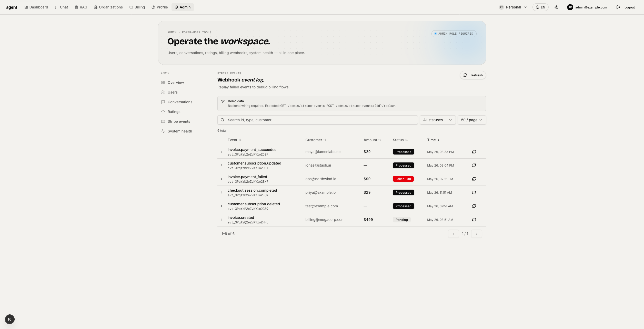Screen dimensions: 644x329
Task: Open Billing in top navigation
Action: [137, 7]
